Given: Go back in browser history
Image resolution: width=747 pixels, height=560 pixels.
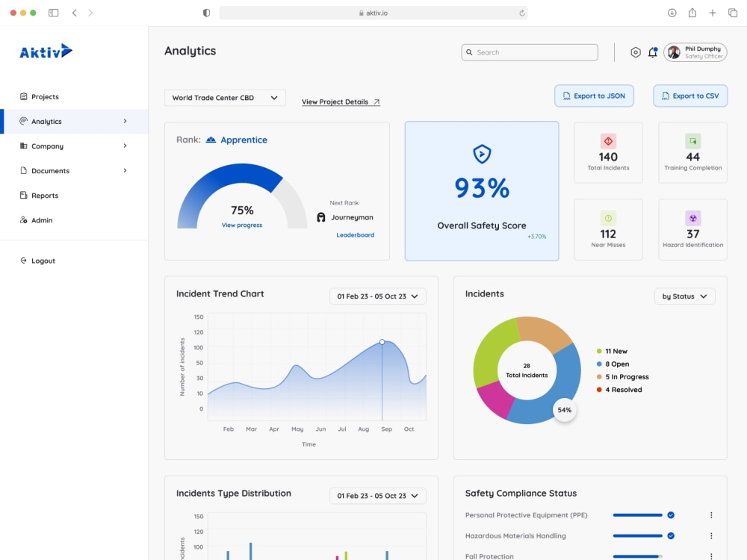Looking at the screenshot, I should (x=74, y=13).
